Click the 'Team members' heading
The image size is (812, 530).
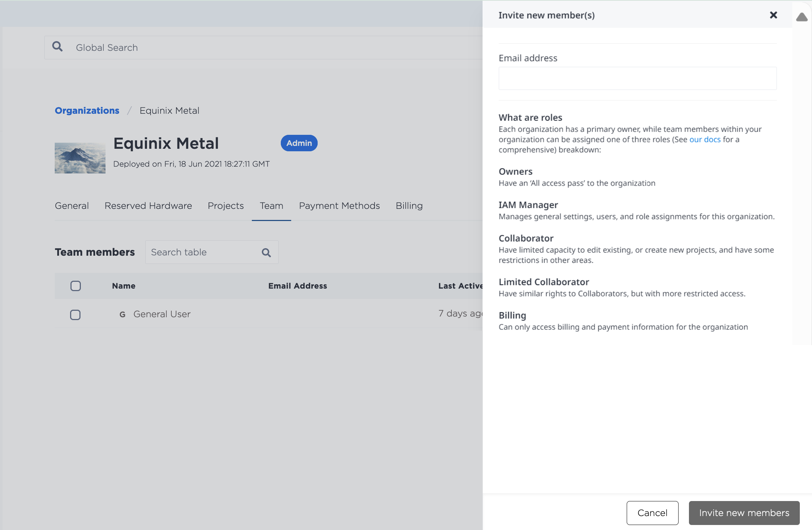coord(95,252)
